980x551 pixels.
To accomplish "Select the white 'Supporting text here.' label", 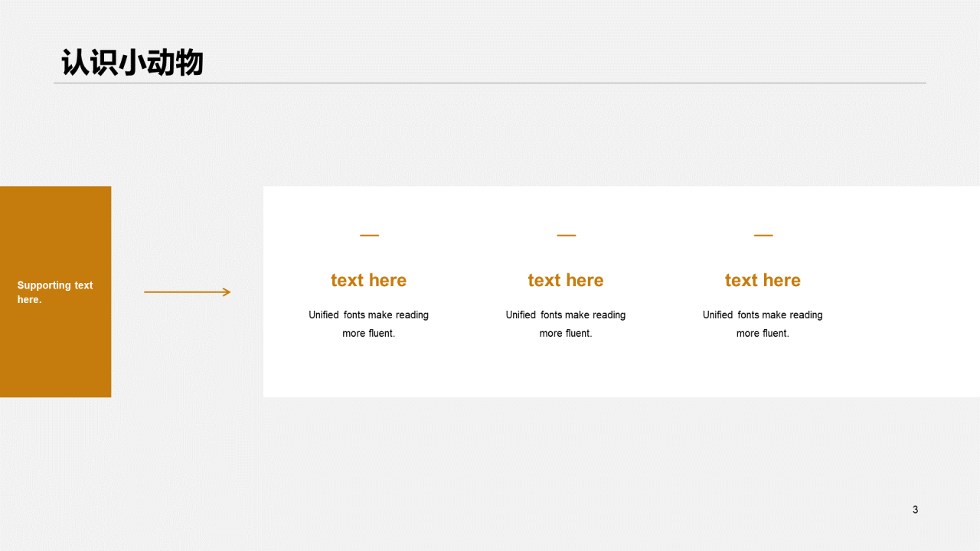I will click(55, 292).
